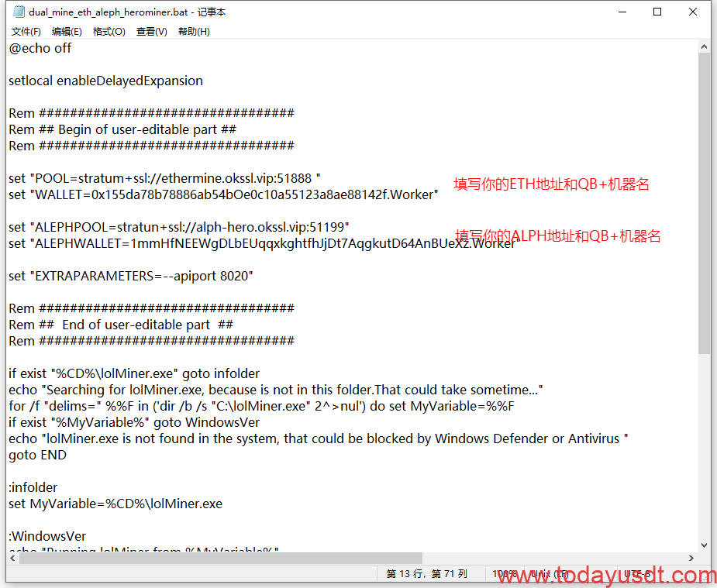Click the Notepad icon in title bar
The image size is (717, 588).
tap(18, 12)
